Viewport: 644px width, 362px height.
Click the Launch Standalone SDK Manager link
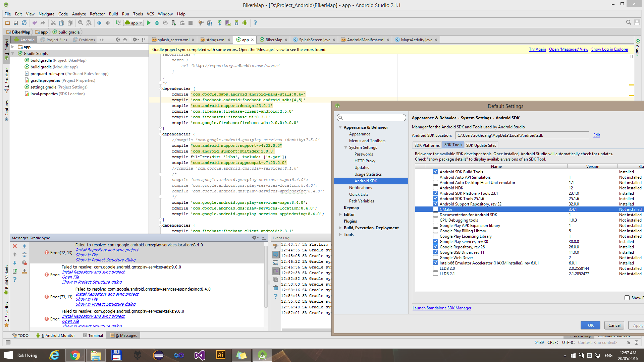coord(442,308)
